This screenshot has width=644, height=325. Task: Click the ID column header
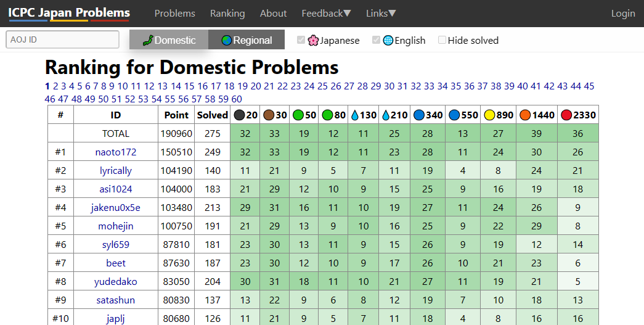[116, 115]
